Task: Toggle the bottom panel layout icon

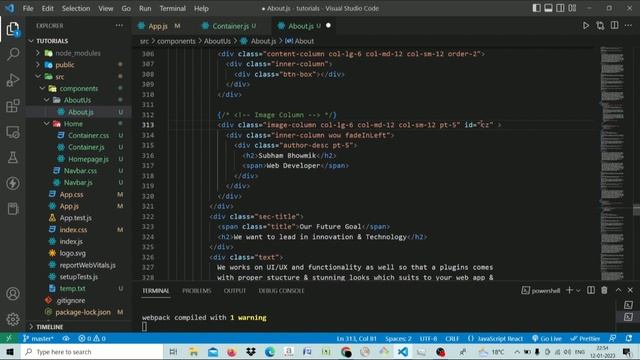Action: [x=548, y=8]
